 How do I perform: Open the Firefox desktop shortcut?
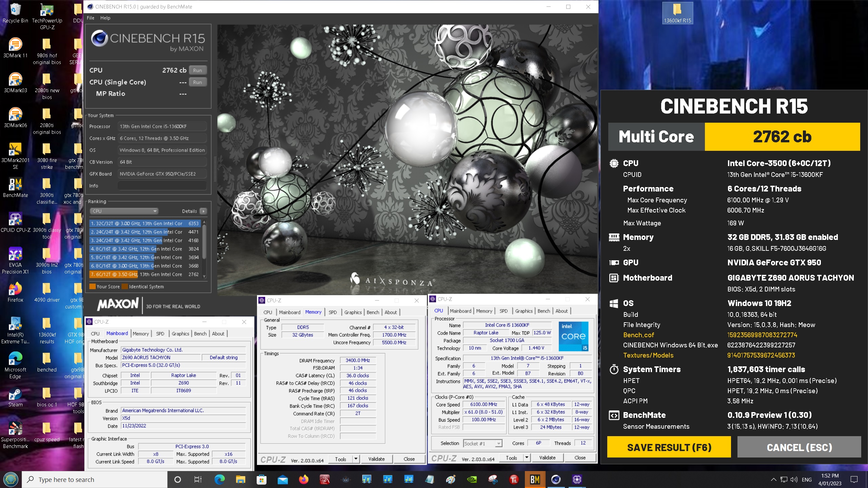click(x=15, y=292)
